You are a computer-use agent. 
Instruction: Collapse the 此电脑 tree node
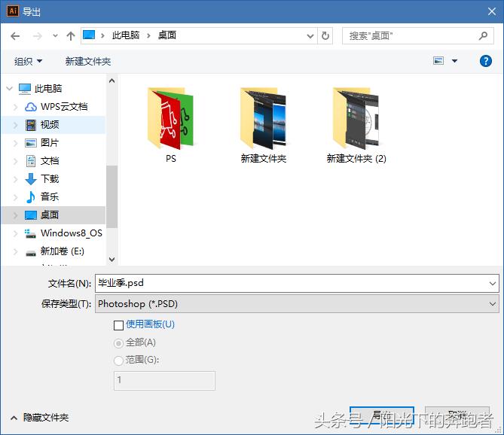point(9,88)
